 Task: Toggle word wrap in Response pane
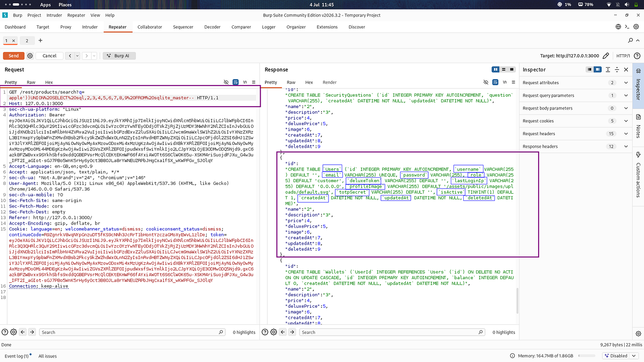pos(495,82)
